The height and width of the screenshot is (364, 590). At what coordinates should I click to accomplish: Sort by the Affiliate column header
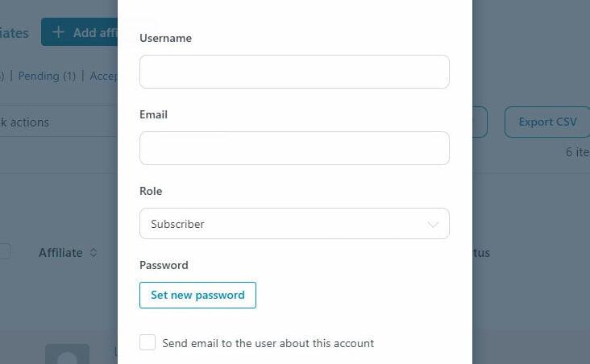[x=60, y=253]
